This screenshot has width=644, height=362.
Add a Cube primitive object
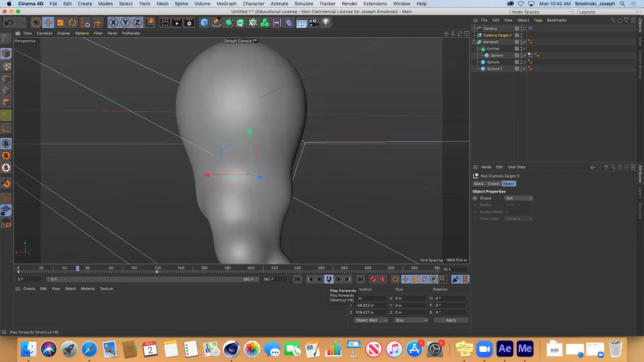click(204, 23)
